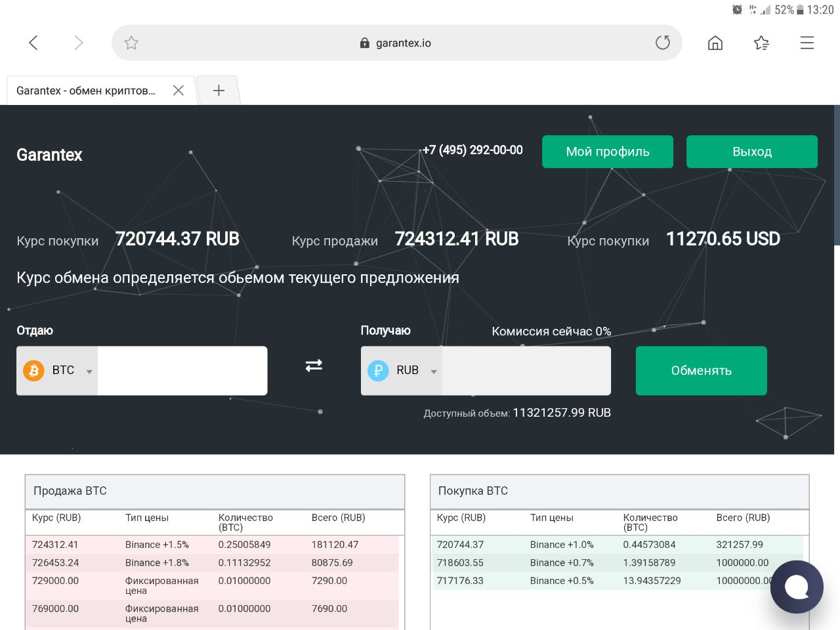Open the bookmarks list star icon
The width and height of the screenshot is (840, 630).
pos(761,43)
